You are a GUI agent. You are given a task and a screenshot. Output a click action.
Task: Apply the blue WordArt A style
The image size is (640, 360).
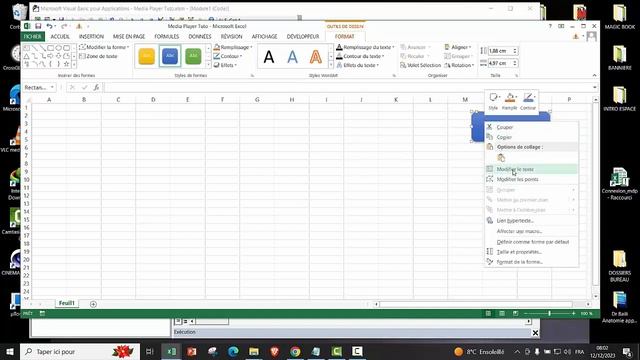tap(292, 57)
